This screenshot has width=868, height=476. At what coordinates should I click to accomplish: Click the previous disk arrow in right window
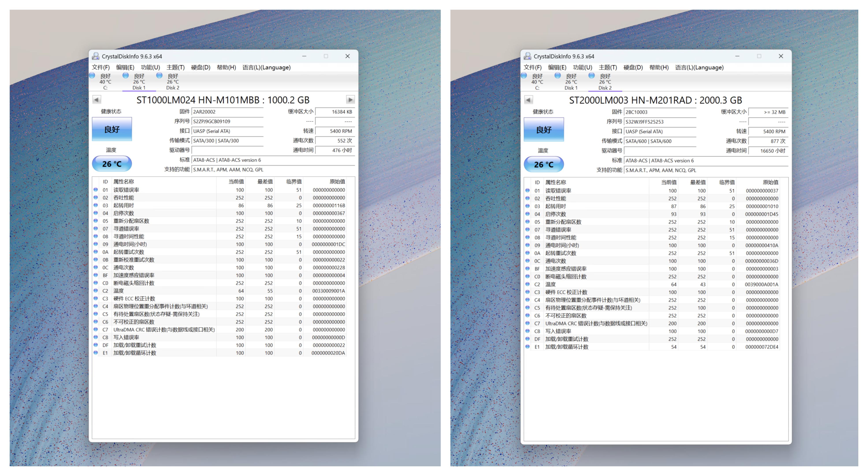pos(528,100)
